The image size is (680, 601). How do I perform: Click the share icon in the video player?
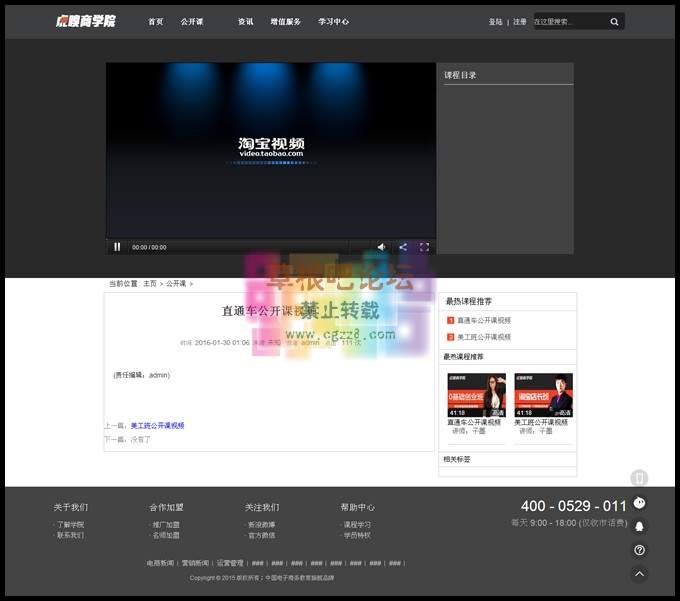(x=403, y=247)
